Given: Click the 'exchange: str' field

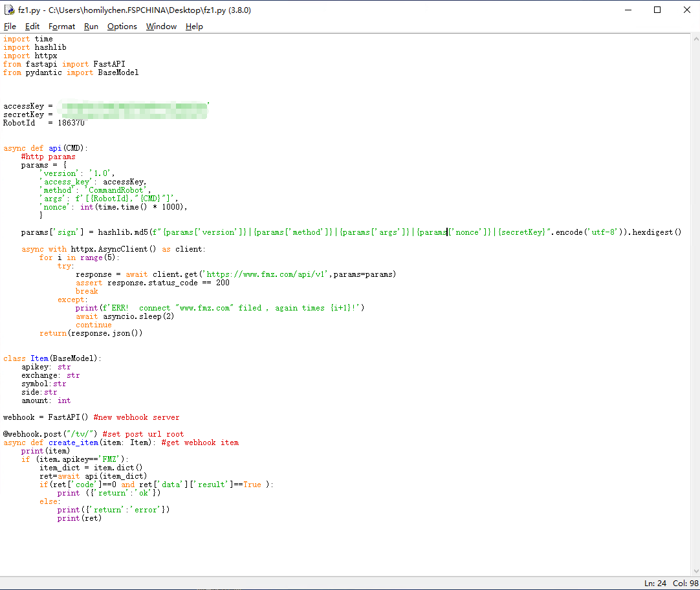Looking at the screenshot, I should (x=50, y=376).
